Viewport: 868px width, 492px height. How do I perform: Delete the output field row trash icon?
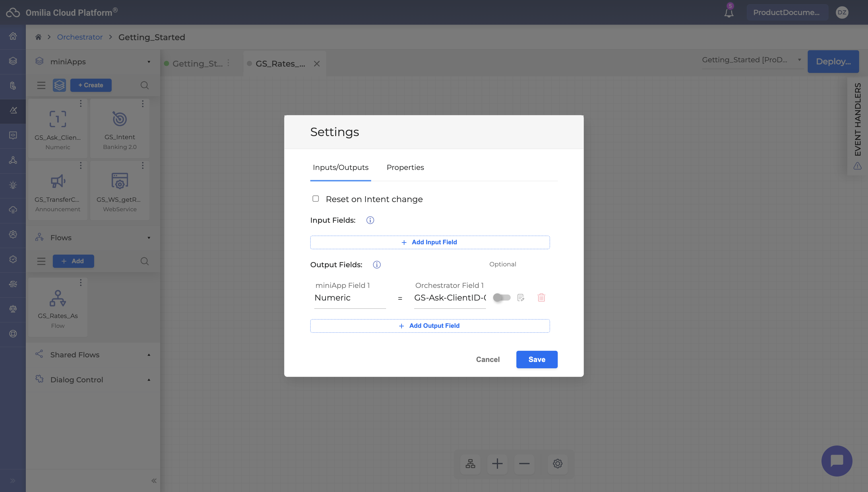(x=541, y=297)
